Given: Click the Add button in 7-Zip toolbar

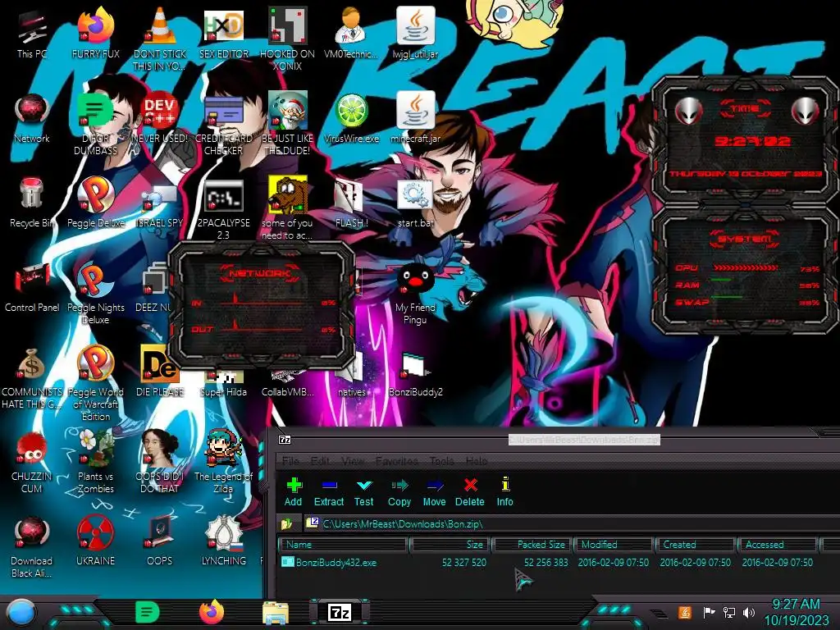Looking at the screenshot, I should 293,492.
